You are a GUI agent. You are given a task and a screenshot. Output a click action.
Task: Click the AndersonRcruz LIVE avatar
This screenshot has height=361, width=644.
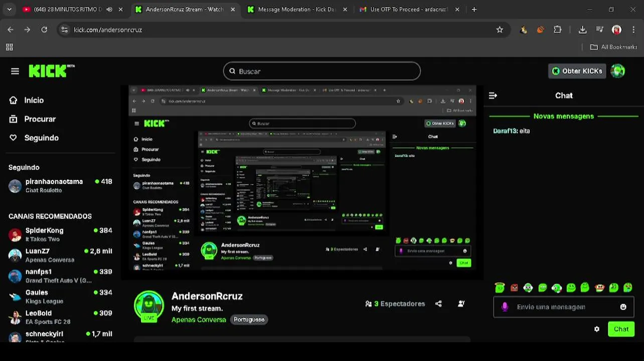149,305
